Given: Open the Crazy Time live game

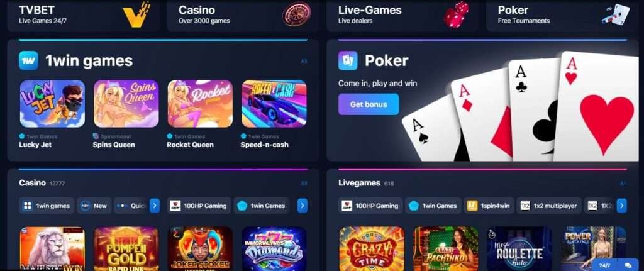Looking at the screenshot, I should 372,248.
